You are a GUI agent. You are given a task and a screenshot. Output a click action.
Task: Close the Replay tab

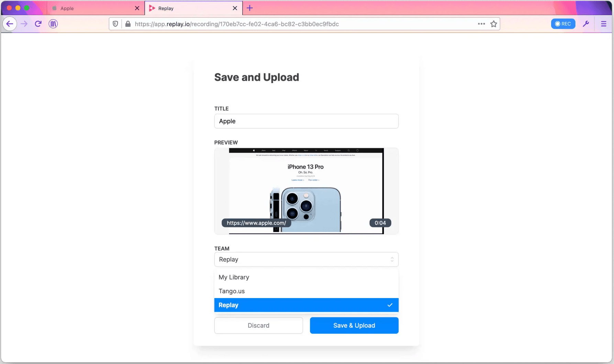coord(235,8)
